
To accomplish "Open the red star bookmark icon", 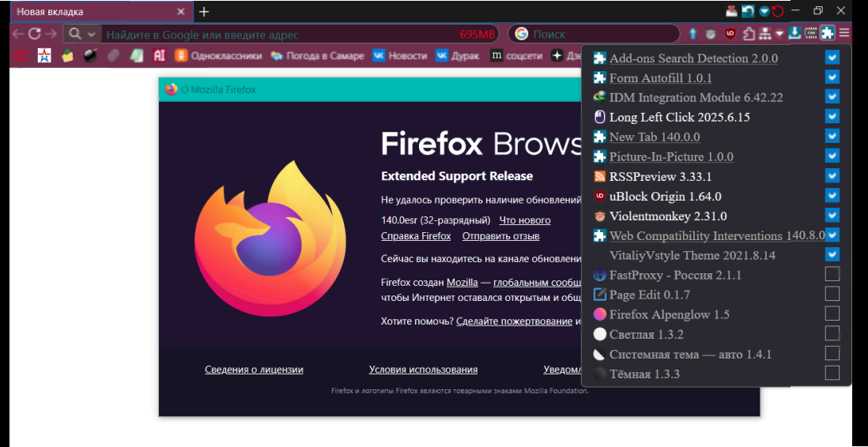I will 44,55.
